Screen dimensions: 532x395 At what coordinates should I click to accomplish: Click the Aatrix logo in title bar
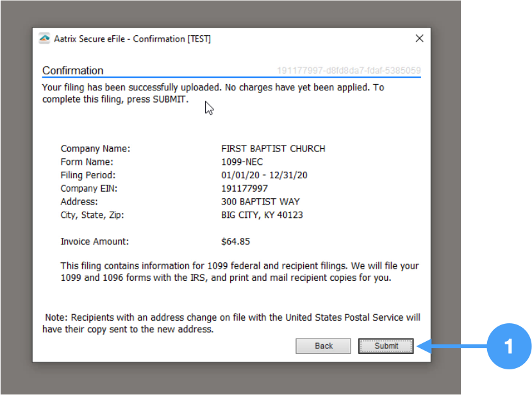point(44,38)
